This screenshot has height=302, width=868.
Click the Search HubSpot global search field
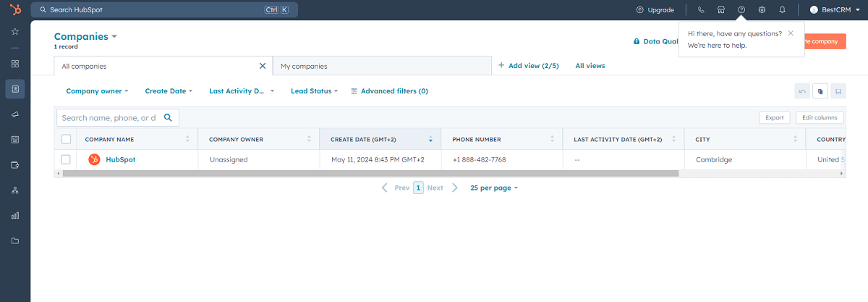(x=164, y=10)
